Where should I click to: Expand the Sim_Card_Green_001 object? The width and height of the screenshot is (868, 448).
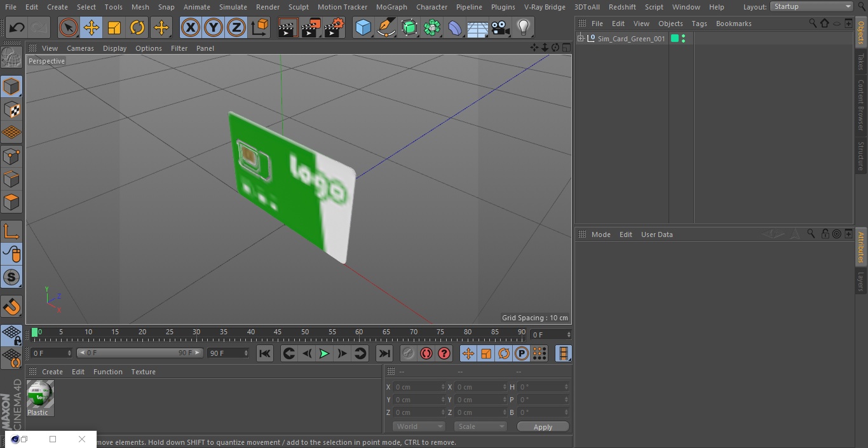pos(581,39)
